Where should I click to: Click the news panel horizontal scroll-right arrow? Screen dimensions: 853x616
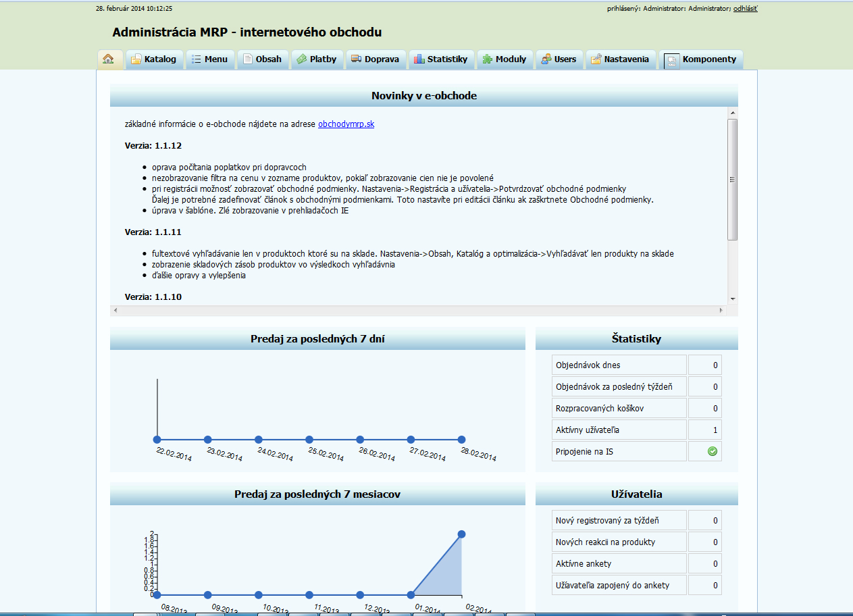721,310
